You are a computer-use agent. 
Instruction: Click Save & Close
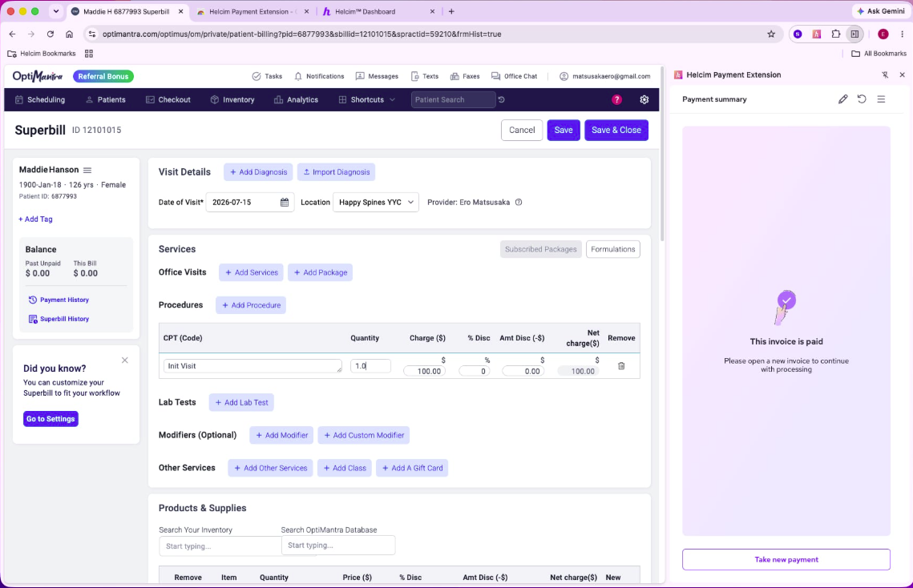616,130
